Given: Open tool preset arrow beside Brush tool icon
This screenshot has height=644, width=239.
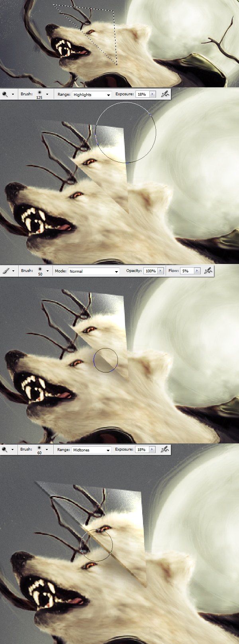Looking at the screenshot, I should [x=13, y=271].
